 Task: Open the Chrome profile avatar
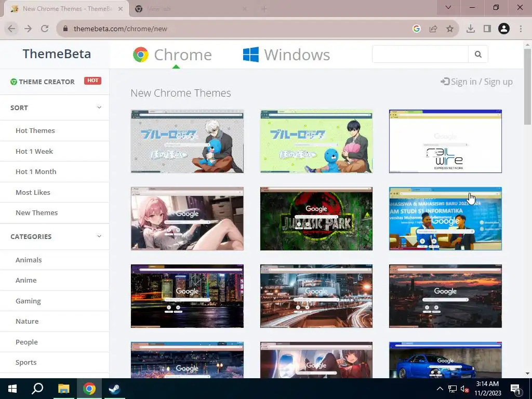click(x=504, y=29)
